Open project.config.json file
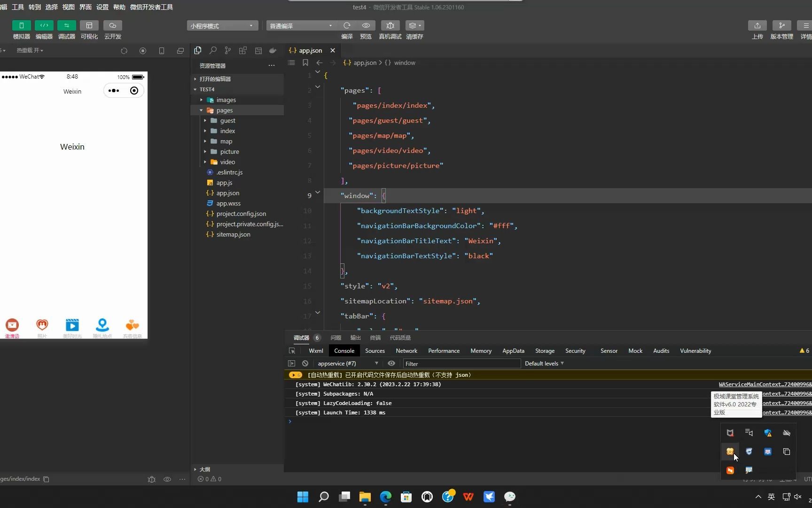Viewport: 812px width, 508px height. 237,214
